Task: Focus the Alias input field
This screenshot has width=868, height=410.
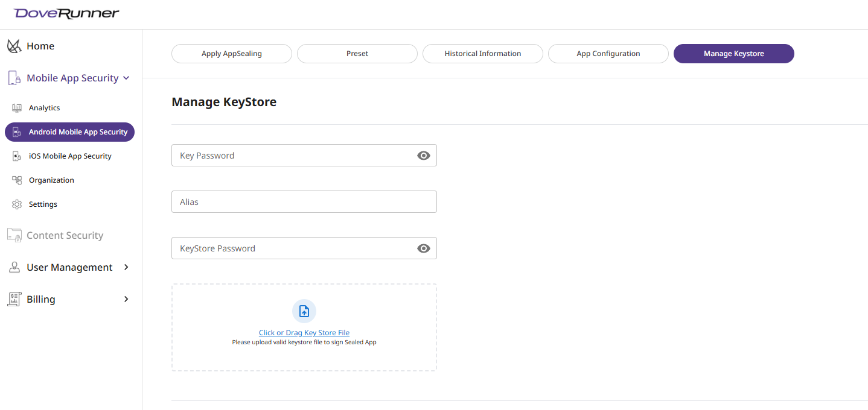Action: click(x=304, y=202)
